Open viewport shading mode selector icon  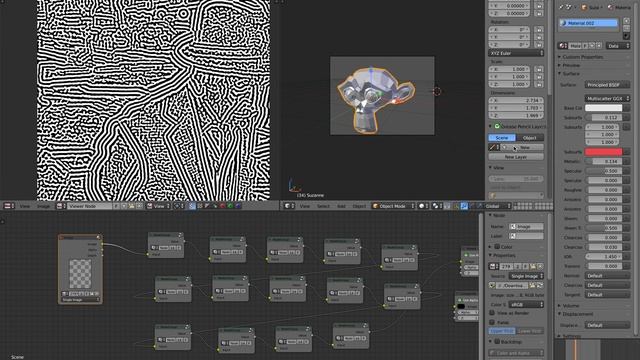[x=423, y=206]
